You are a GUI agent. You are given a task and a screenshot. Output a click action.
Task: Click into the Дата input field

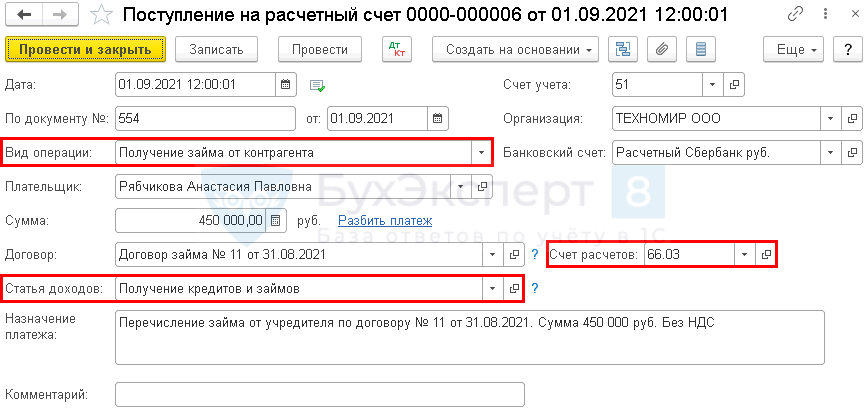click(x=195, y=85)
